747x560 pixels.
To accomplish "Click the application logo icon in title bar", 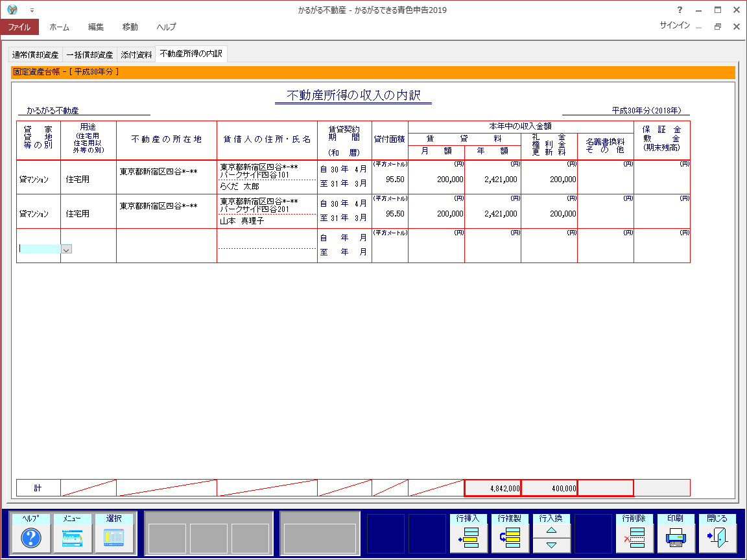I will pos(12,10).
